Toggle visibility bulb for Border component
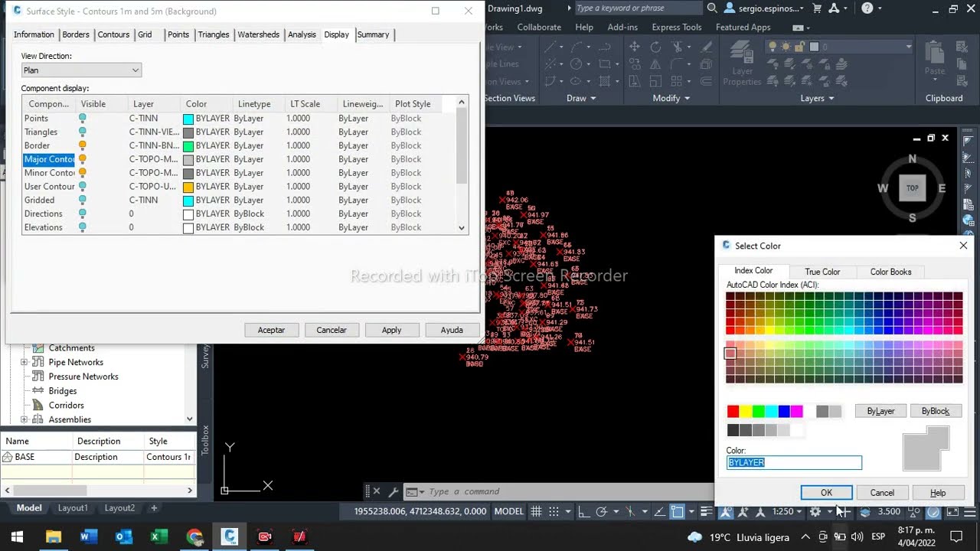Viewport: 980px width, 551px height. [83, 145]
